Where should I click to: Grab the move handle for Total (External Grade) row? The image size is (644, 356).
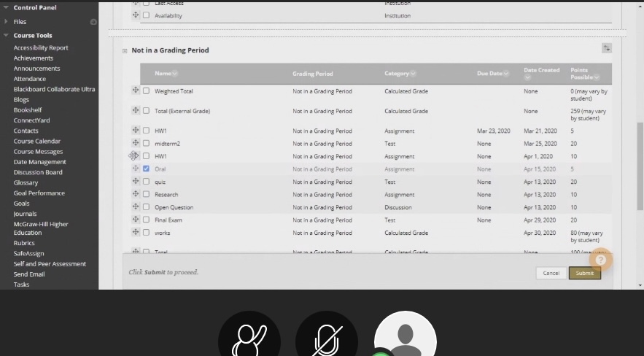pyautogui.click(x=136, y=110)
